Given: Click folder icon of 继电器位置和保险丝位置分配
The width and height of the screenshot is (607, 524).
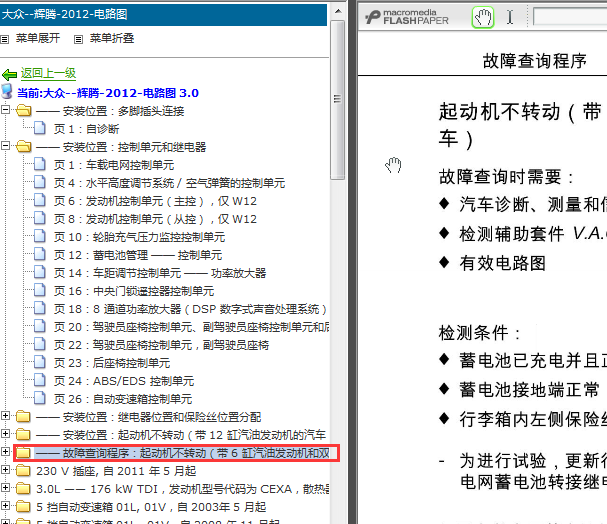Looking at the screenshot, I should point(24,416).
